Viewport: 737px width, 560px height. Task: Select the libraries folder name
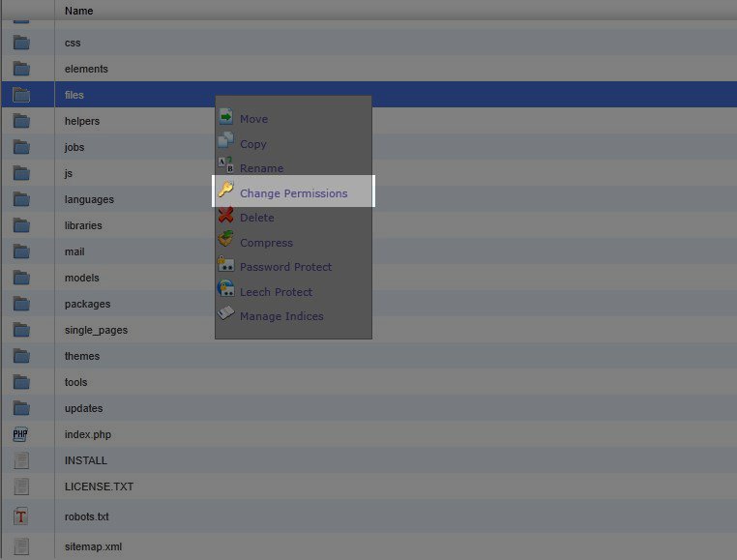[83, 225]
